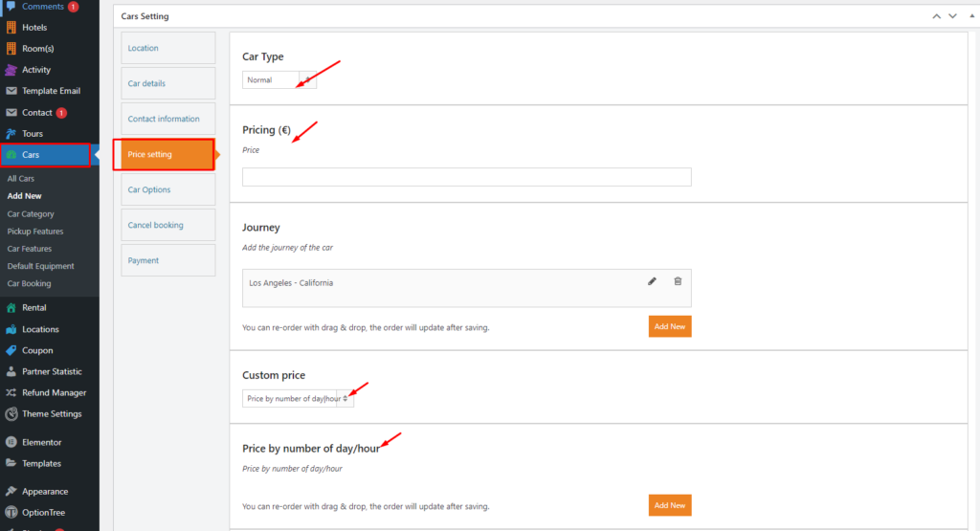
Task: Open the Contact information tab
Action: tap(168, 119)
